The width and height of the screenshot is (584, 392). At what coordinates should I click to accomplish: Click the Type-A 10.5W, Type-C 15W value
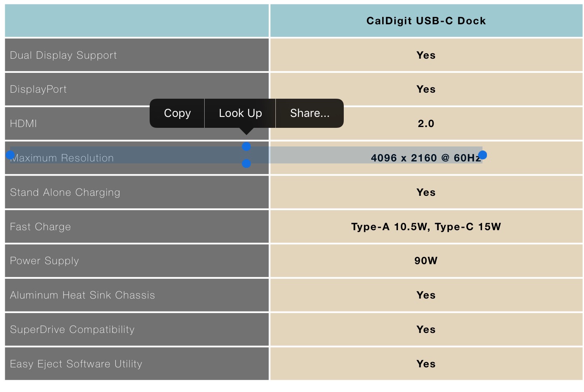pyautogui.click(x=426, y=227)
